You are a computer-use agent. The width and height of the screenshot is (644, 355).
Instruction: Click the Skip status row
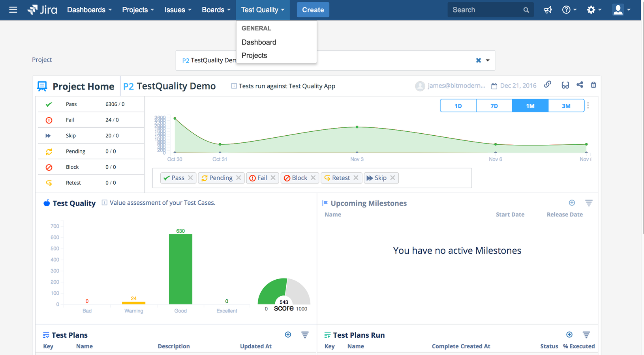91,136
